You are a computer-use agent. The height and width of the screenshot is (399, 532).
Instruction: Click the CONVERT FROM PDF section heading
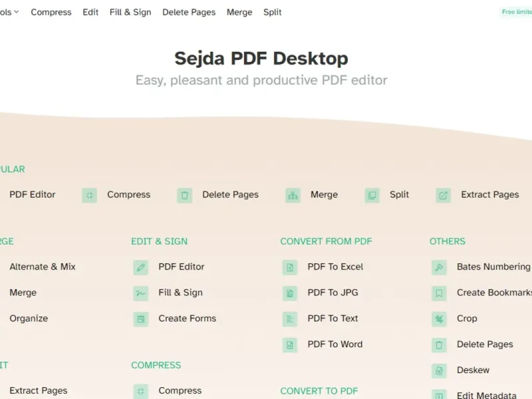(326, 241)
